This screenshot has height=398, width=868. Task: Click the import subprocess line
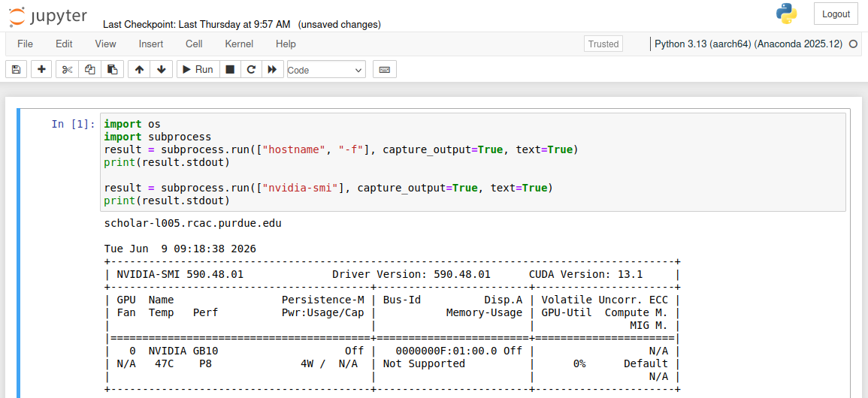(x=158, y=137)
